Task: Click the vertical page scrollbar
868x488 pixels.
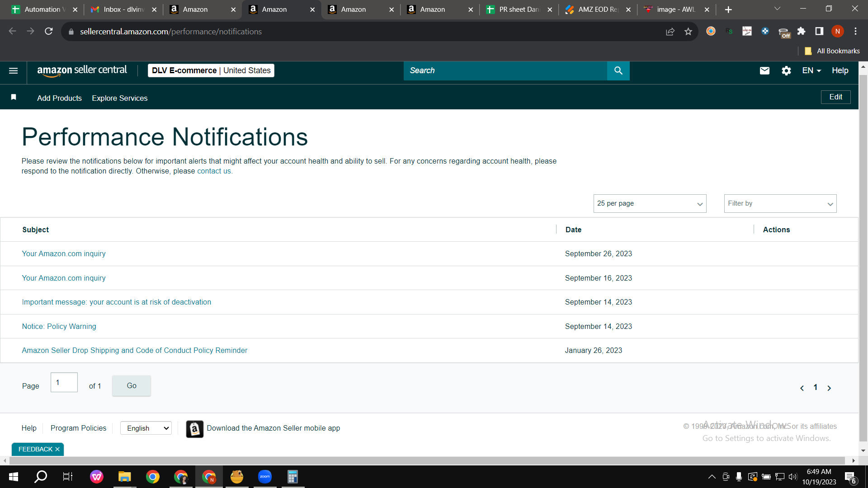Action: click(863, 258)
